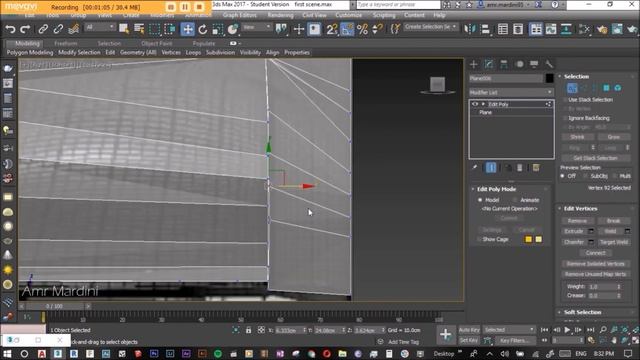Enable Show Cage checkbox
The image size is (640, 360).
tap(478, 239)
